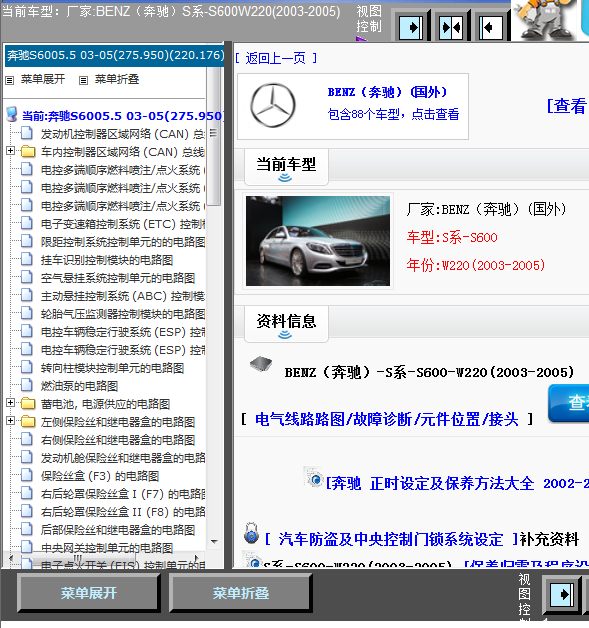Screen dimensions: 589x628
Task: Click document icon of 保险丝盒 (F3) 的电路图
Action: click(27, 475)
